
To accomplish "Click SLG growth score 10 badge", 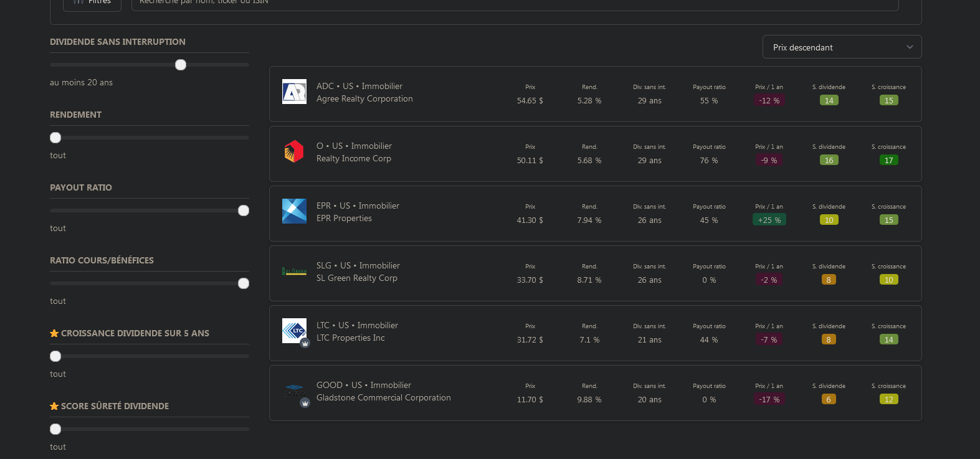I will coord(888,280).
